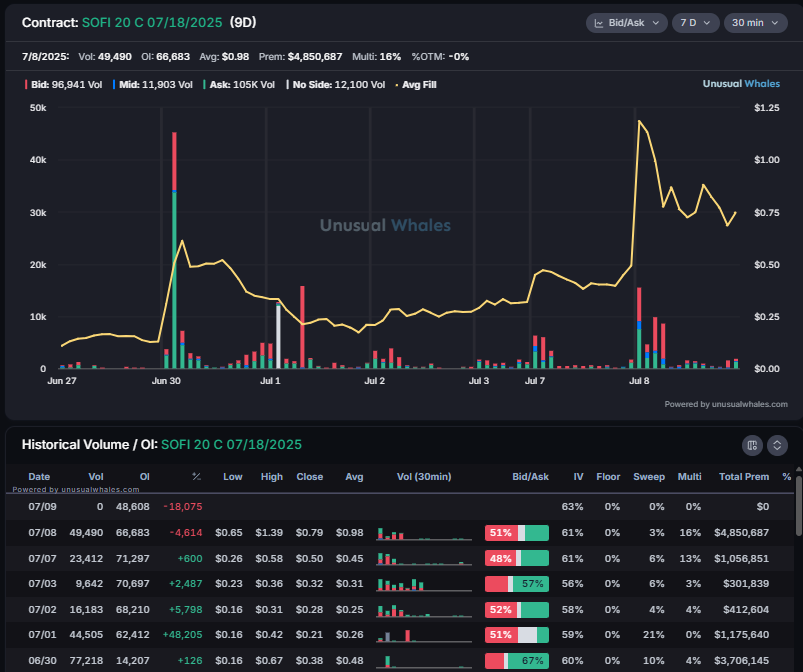
Task: Click the Powered by unusualwhales.com chart link
Action: pos(726,404)
